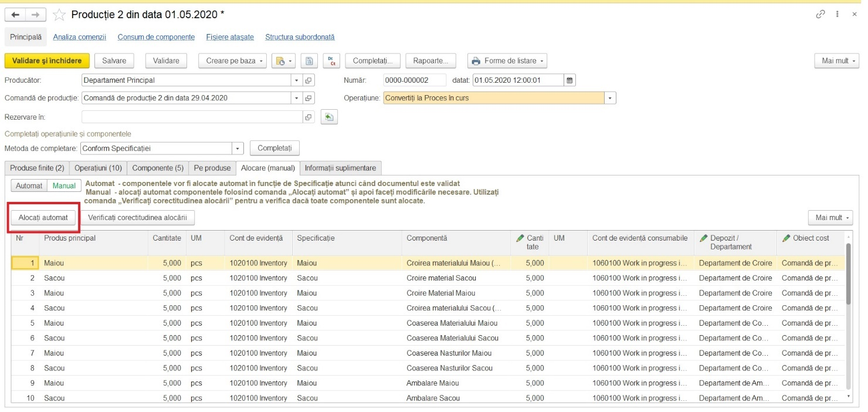Select the Manual allocation mode
868x412 pixels.
(x=64, y=185)
